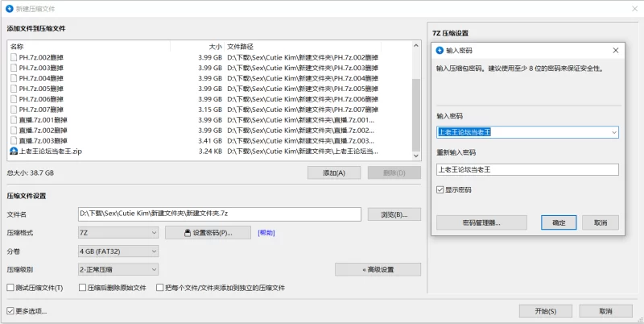Expand the 输入密码 combo box arrow
The height and width of the screenshot is (324, 644).
tap(614, 132)
